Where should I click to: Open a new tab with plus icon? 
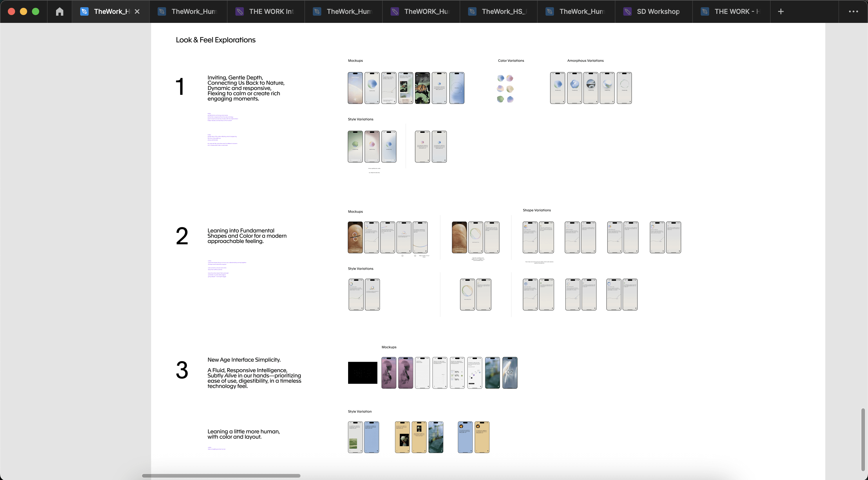pos(781,11)
